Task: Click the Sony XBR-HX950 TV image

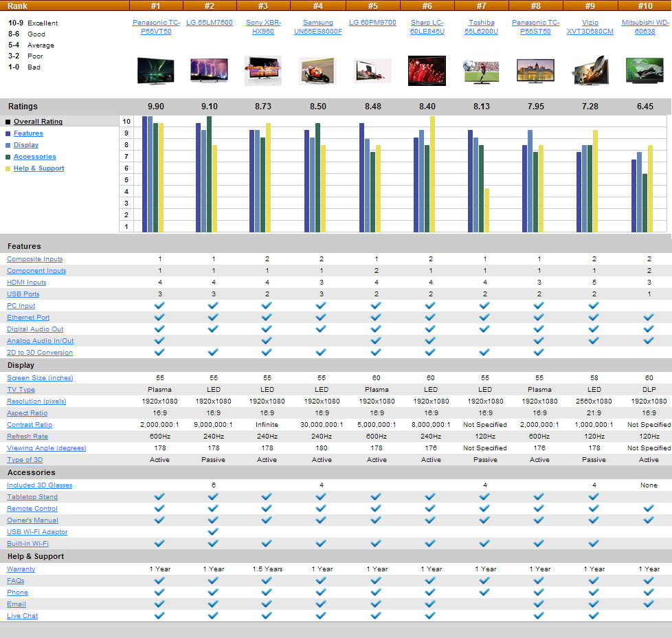Action: pyautogui.click(x=262, y=71)
